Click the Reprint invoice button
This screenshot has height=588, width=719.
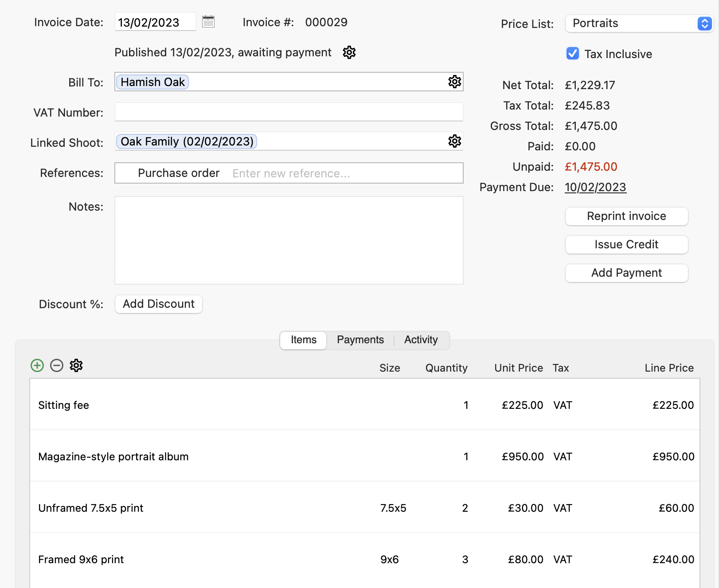(626, 216)
